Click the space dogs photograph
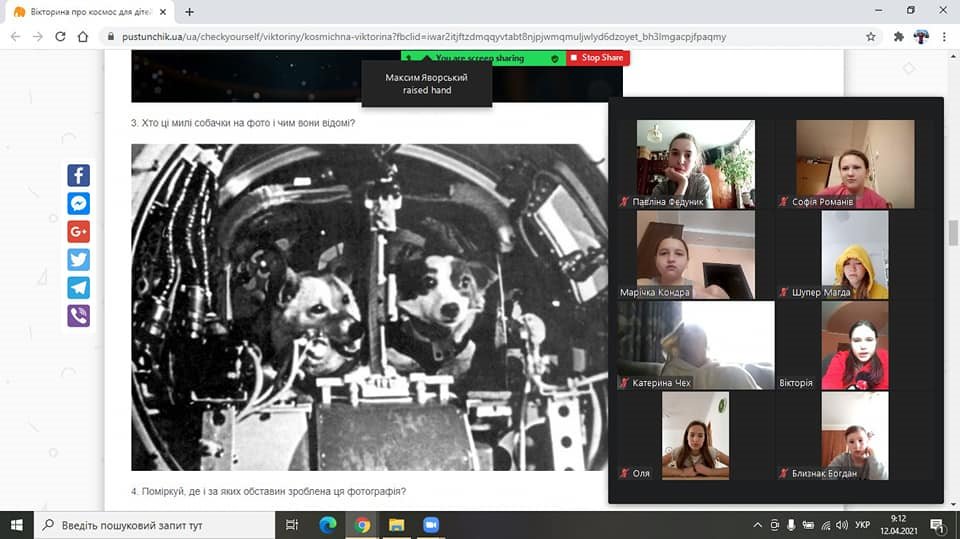The height and width of the screenshot is (539, 960). (369, 307)
